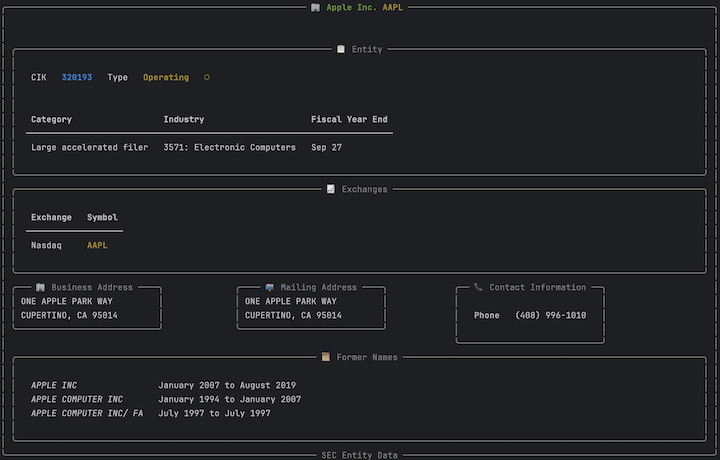
Task: Click former name APPLE COMPUTER INC
Action: point(77,399)
